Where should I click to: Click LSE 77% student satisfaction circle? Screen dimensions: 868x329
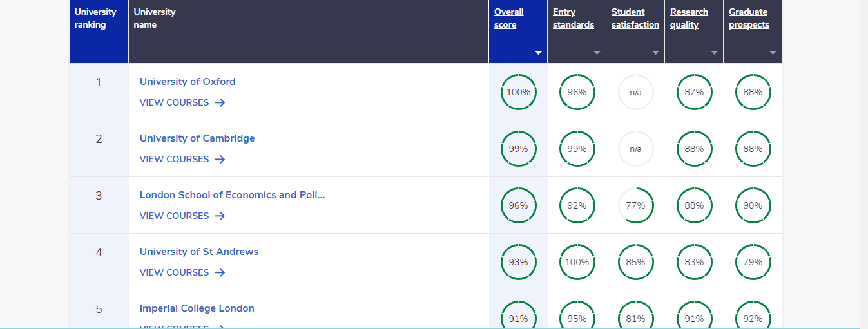click(635, 205)
